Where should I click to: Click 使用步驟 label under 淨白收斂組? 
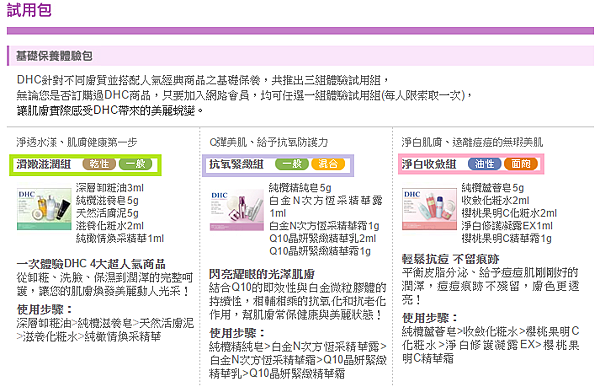point(430,318)
